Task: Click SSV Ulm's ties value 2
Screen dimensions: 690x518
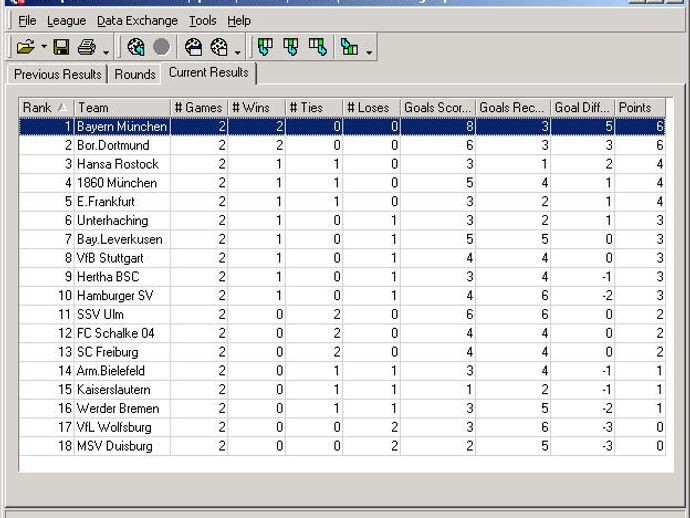Action: tap(337, 315)
